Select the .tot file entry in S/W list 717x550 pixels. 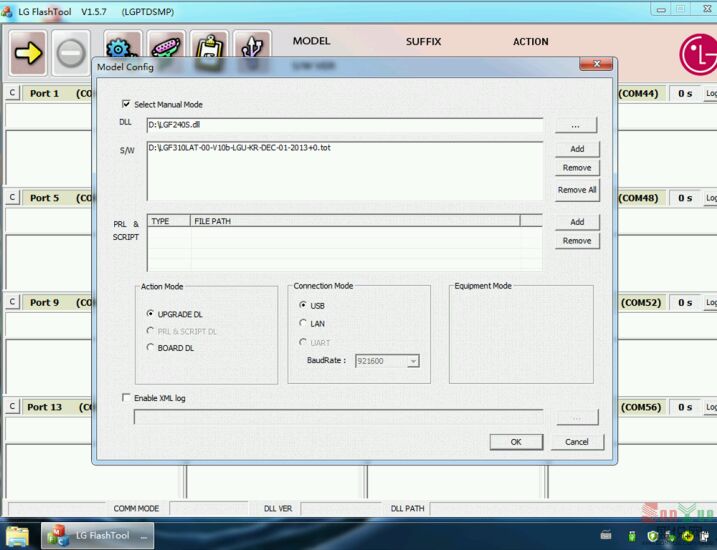(x=239, y=148)
